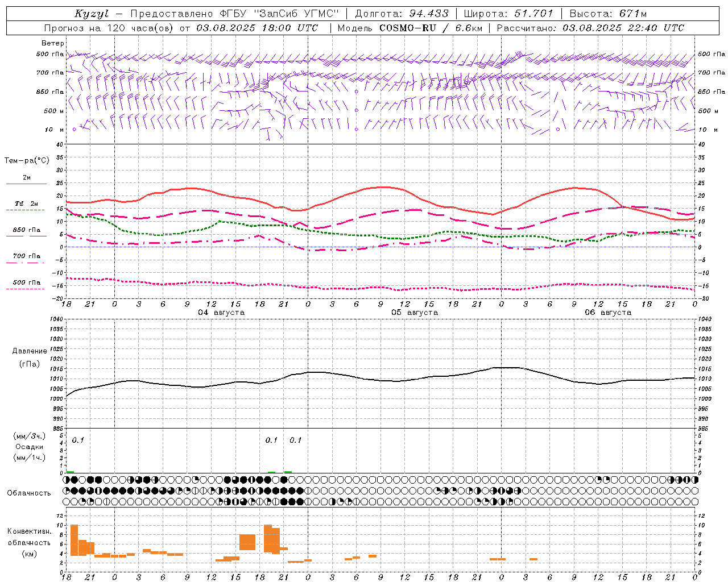Click the "(гПа)" pressure unit label
The height and width of the screenshot is (582, 728).
29,364
